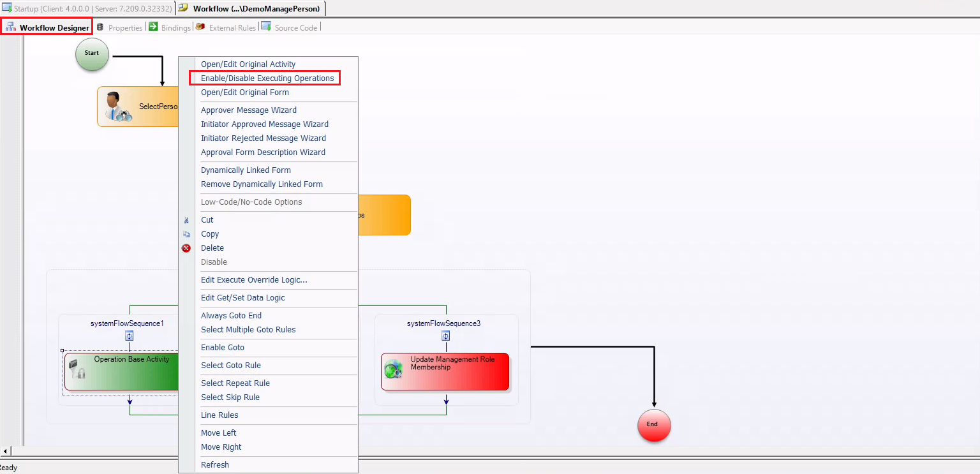This screenshot has width=980, height=474.
Task: Click the systemFlowSequence3 label
Action: (x=443, y=323)
